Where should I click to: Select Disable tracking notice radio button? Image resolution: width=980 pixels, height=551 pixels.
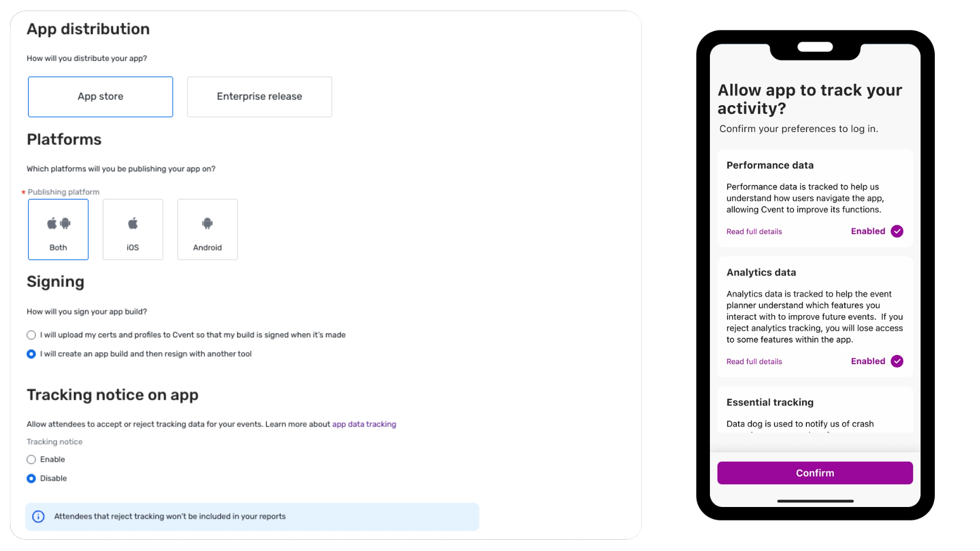tap(32, 478)
